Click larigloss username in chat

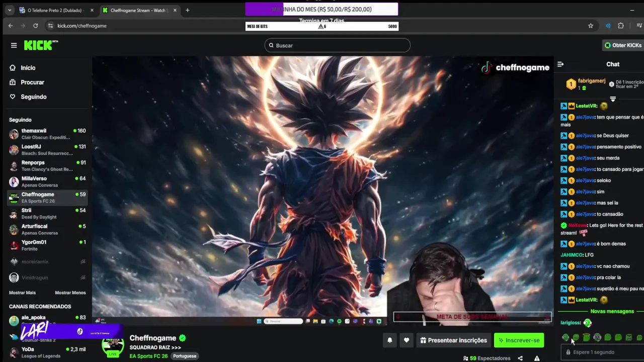571,323
